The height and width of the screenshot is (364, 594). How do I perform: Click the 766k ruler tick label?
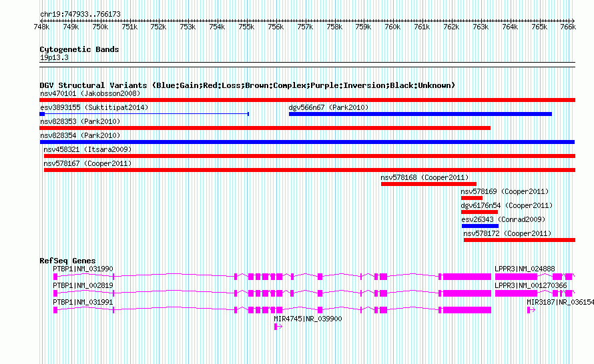tap(568, 27)
